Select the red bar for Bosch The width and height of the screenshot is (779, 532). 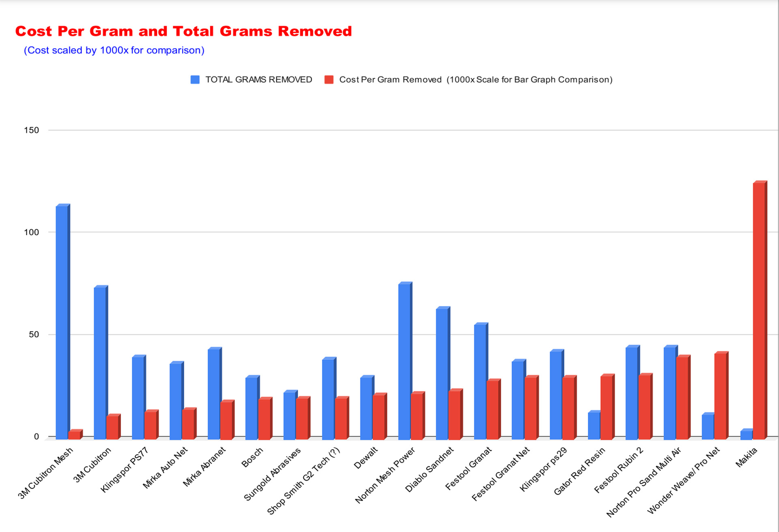(265, 418)
